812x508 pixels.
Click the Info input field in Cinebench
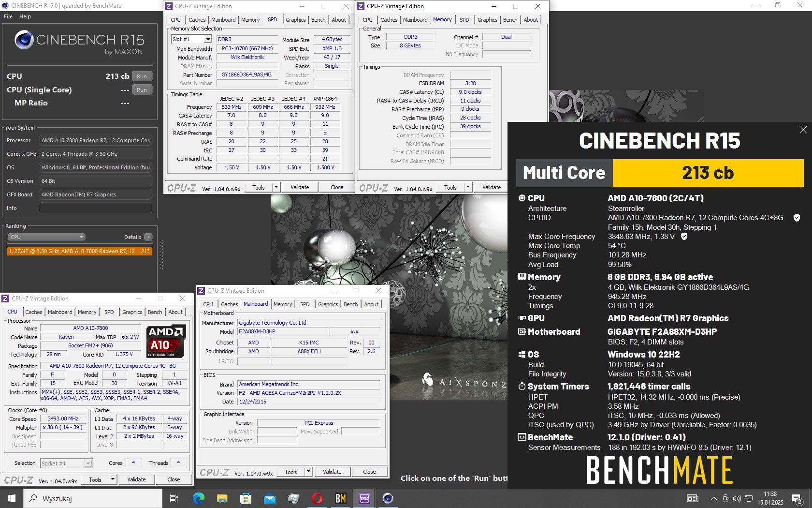point(96,208)
